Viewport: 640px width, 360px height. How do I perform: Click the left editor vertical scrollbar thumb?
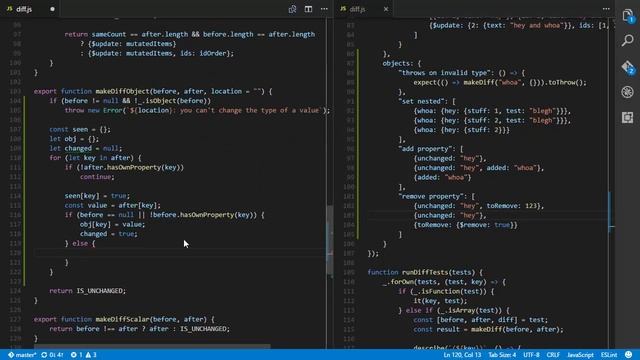point(330,241)
